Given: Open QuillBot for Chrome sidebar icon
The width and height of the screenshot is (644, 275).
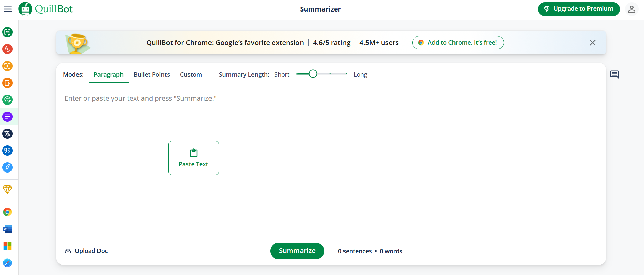Looking at the screenshot, I should tap(7, 212).
